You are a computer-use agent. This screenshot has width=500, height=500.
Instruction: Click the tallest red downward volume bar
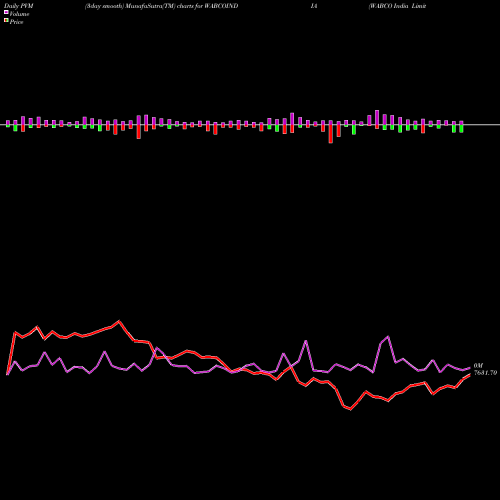(331, 134)
